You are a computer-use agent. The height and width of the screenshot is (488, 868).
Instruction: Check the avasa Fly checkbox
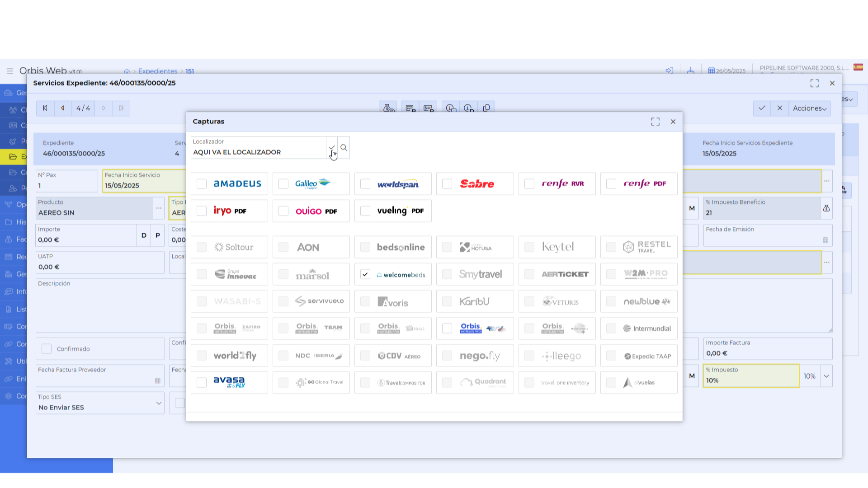click(202, 383)
